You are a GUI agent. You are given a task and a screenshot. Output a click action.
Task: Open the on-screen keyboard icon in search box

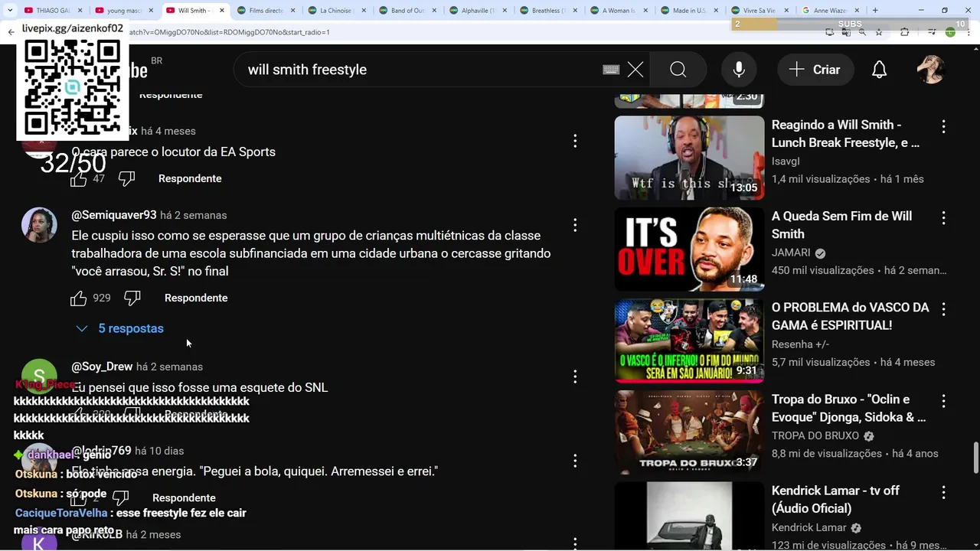click(x=611, y=70)
